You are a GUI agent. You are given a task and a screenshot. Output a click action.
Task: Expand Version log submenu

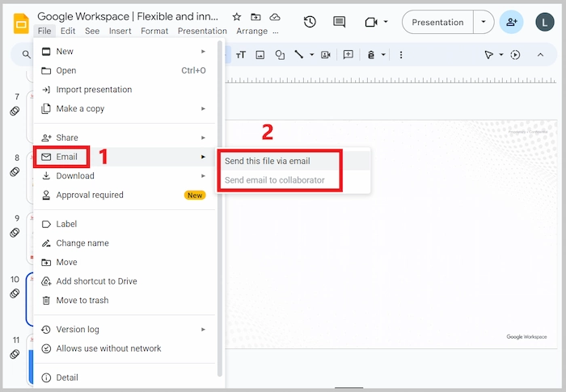pyautogui.click(x=125, y=329)
